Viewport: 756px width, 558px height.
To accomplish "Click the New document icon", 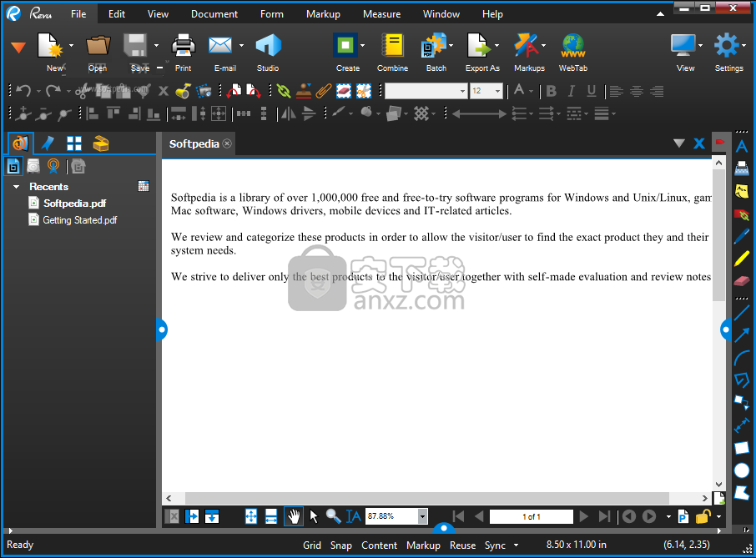I will pos(50,46).
